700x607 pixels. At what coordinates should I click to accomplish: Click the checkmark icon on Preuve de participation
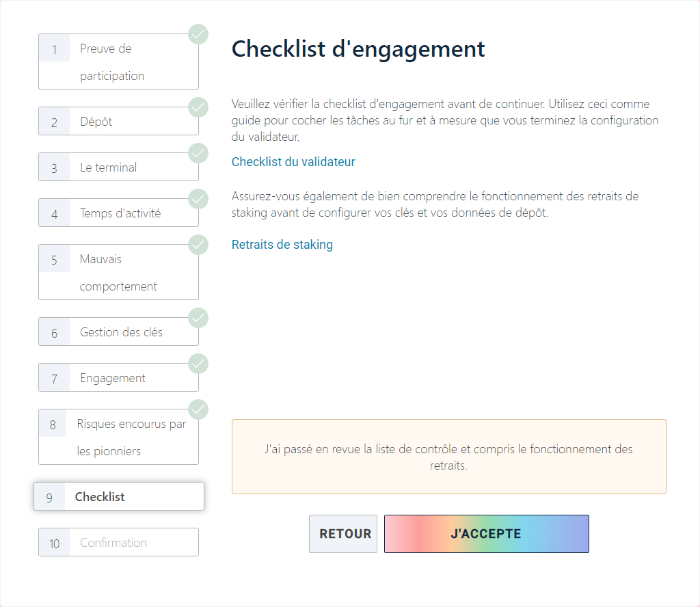point(198,34)
